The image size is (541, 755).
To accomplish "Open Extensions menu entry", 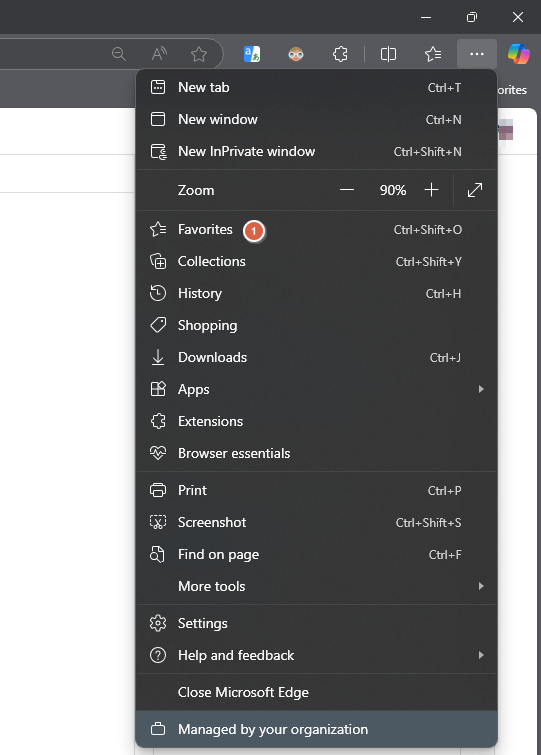I will pos(317,421).
